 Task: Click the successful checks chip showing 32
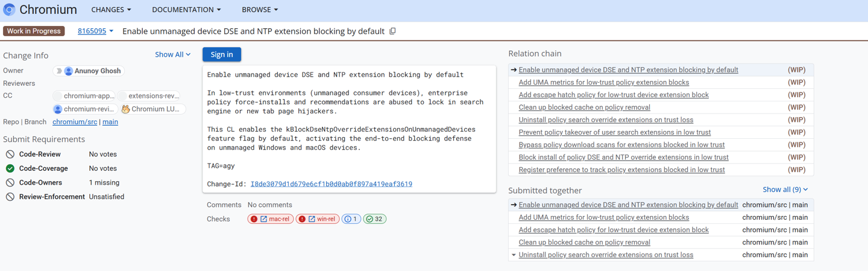375,219
